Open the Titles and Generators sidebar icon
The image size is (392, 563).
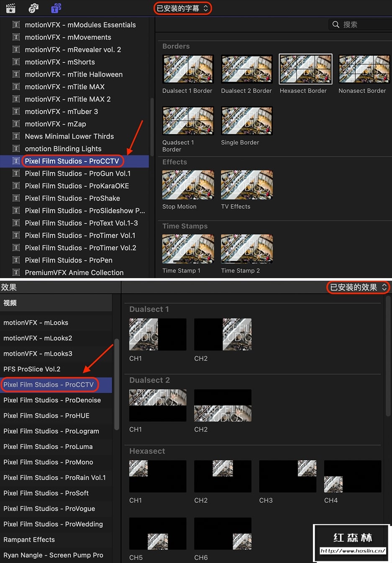[x=56, y=8]
